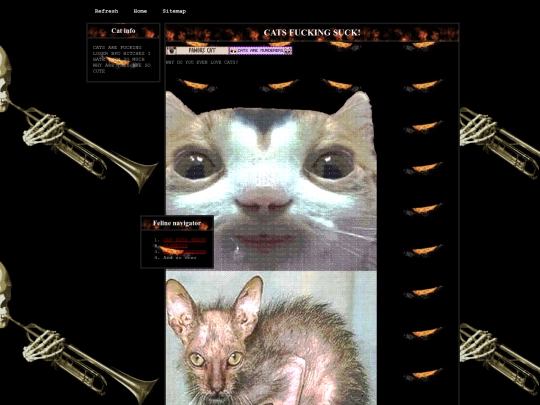The width and height of the screenshot is (540, 405).
Task: Click the FAMOUS CAT badge
Action: (197, 51)
